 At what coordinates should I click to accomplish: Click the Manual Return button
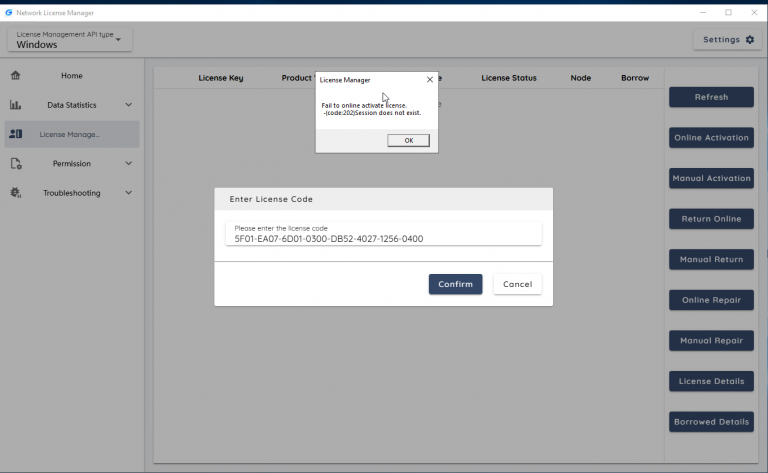pos(711,260)
